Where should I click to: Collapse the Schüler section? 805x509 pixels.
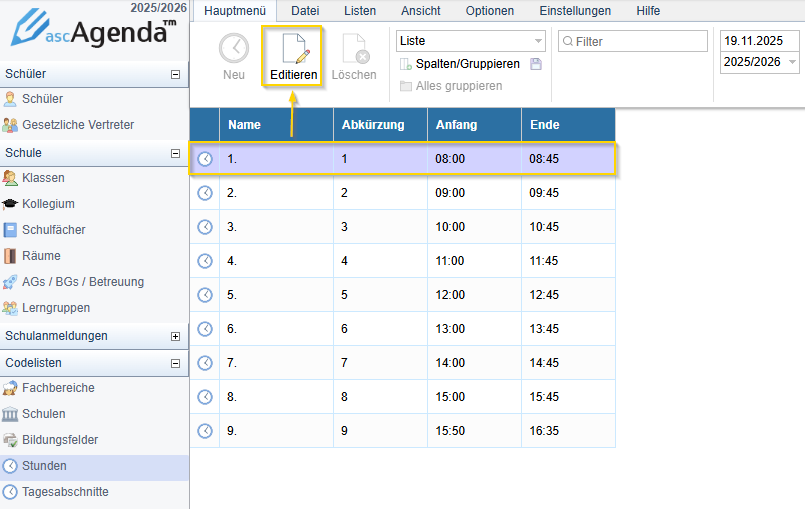click(176, 74)
